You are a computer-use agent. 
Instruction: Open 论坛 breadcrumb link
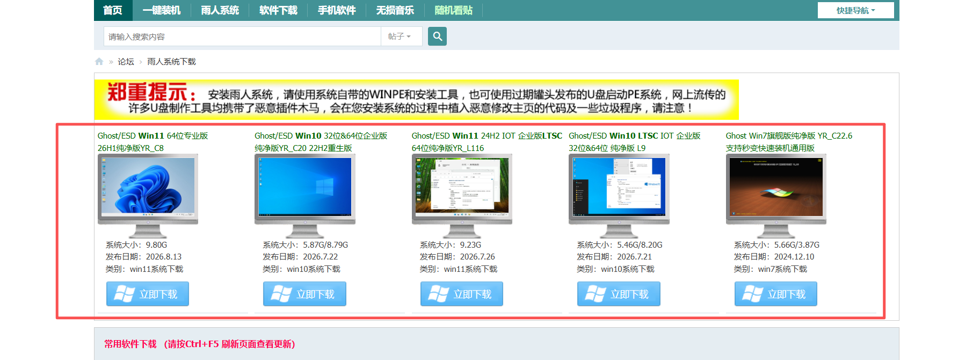tap(126, 62)
